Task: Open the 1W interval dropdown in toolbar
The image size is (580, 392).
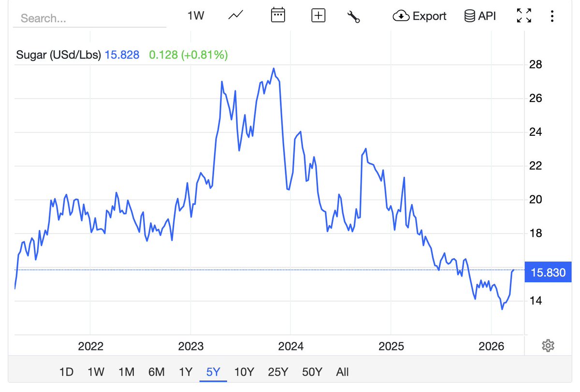Action: pos(196,16)
